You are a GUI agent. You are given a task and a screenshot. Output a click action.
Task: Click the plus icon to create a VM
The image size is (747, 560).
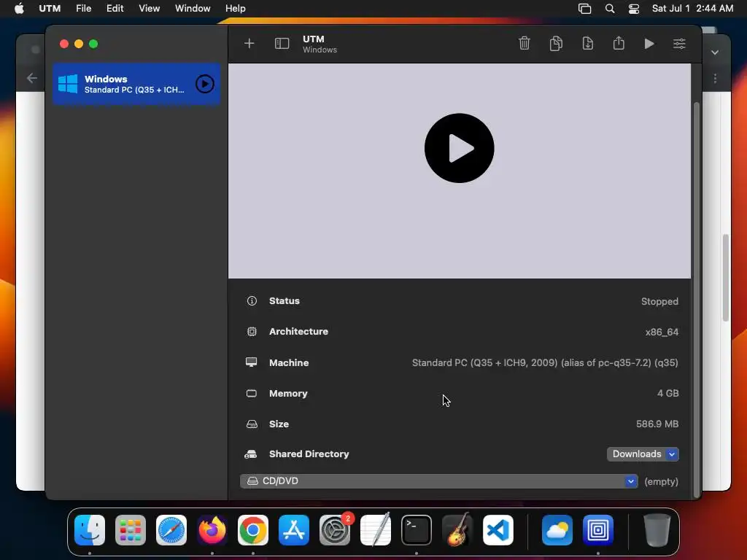(x=249, y=44)
